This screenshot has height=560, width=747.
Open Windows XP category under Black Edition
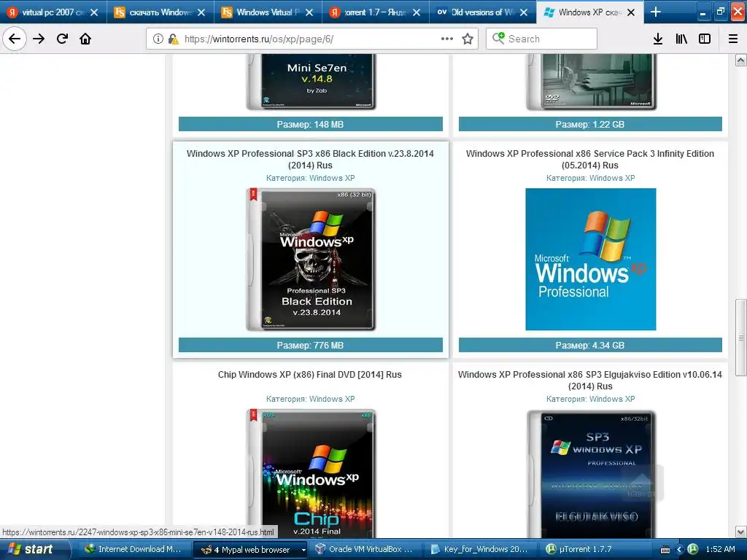pyautogui.click(x=332, y=178)
